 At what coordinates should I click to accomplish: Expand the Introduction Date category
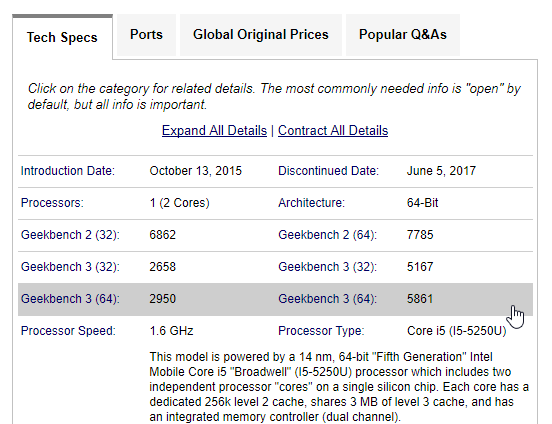(68, 171)
